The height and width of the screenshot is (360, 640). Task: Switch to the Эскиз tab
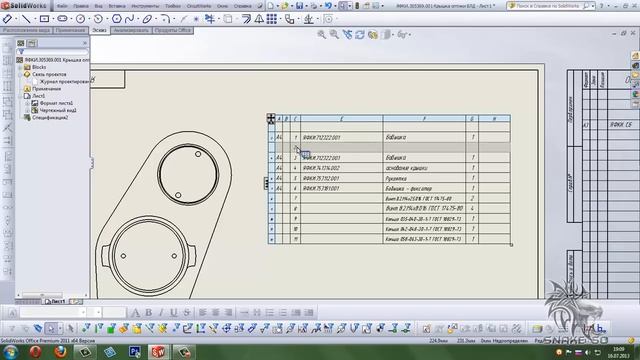click(x=99, y=30)
